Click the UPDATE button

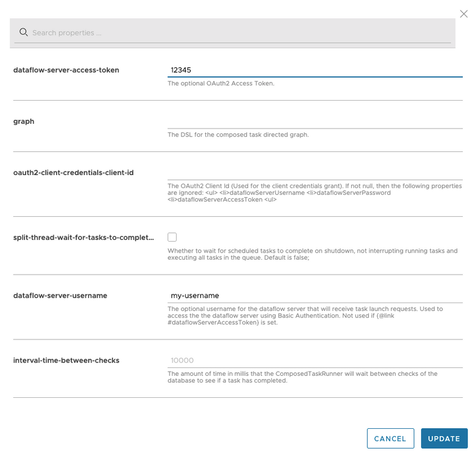444,438
